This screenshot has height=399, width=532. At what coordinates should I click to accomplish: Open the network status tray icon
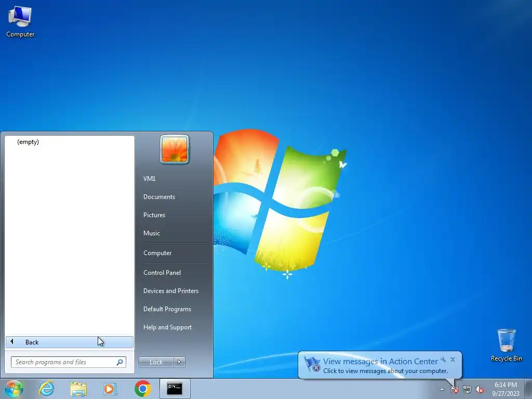(467, 390)
